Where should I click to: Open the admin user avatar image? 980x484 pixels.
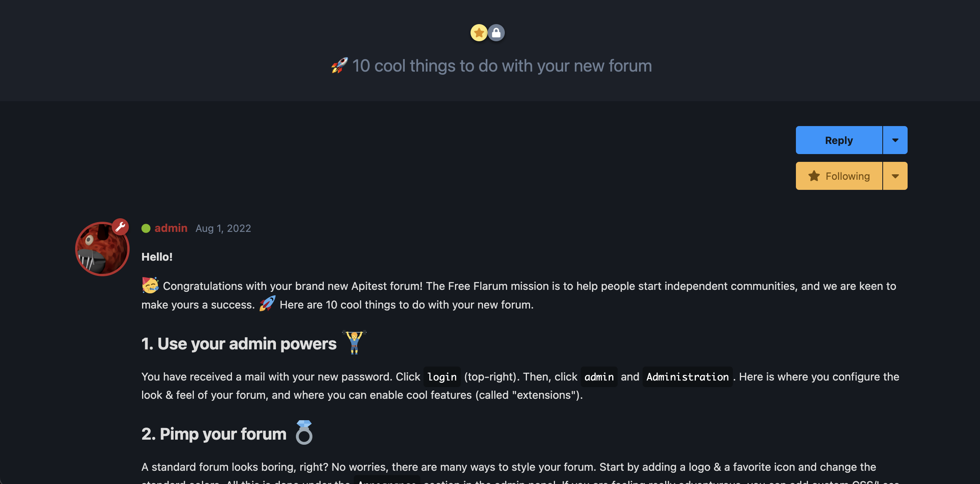102,249
